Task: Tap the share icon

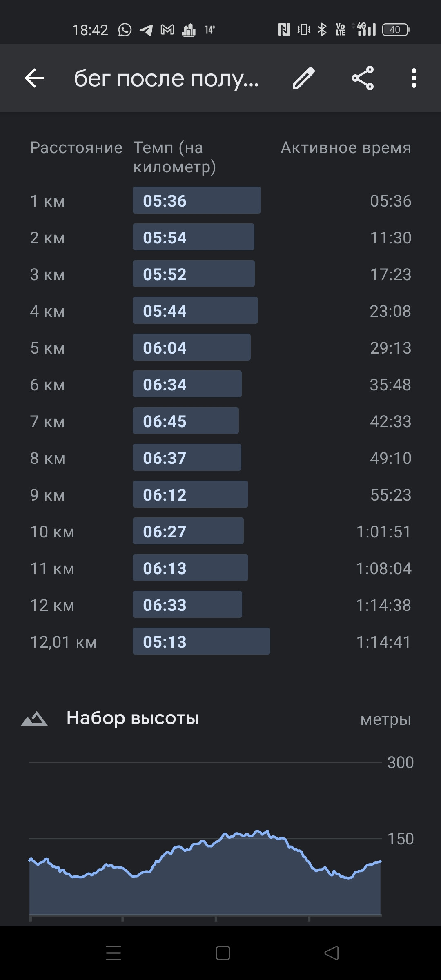Action: [x=363, y=78]
